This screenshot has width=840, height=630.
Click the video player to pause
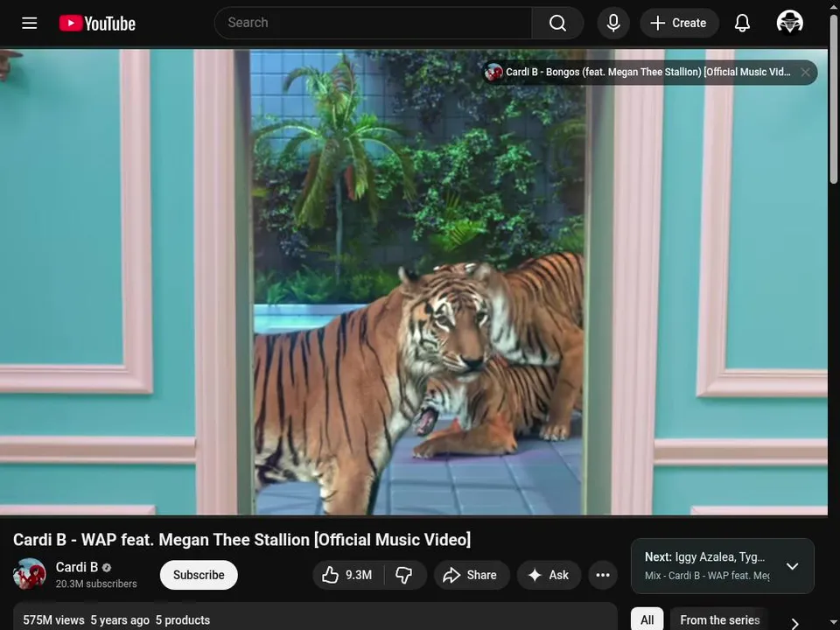[414, 282]
